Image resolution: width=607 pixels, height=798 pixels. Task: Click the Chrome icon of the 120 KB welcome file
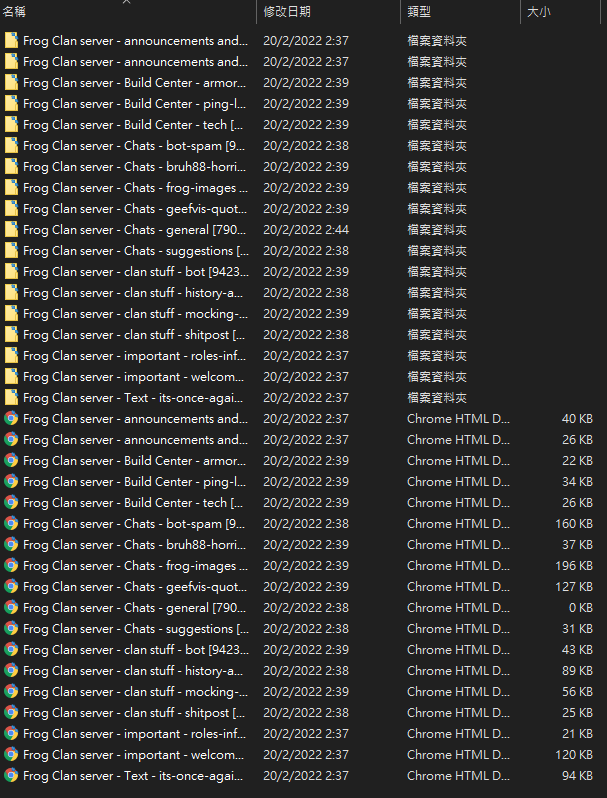(x=11, y=755)
